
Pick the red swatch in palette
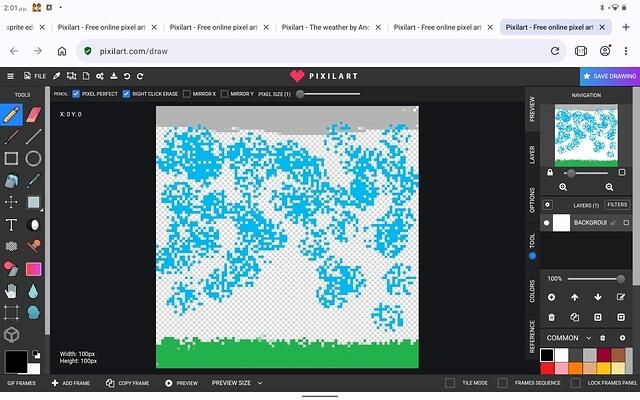[x=547, y=368]
